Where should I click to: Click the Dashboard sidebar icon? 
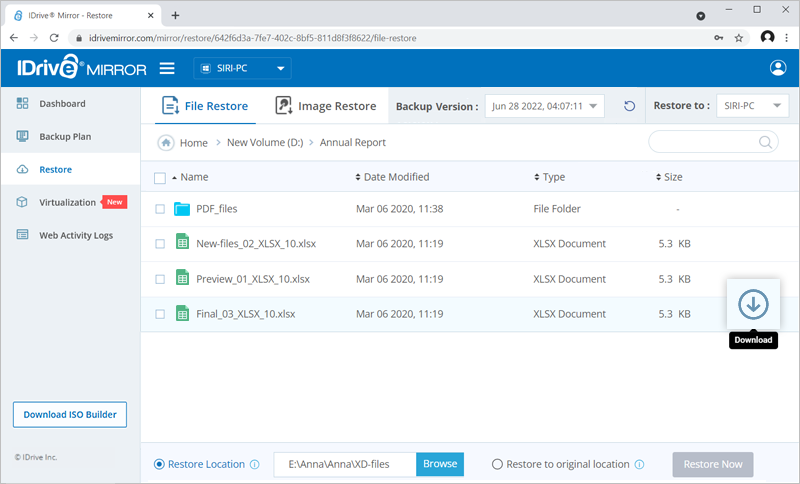point(22,104)
